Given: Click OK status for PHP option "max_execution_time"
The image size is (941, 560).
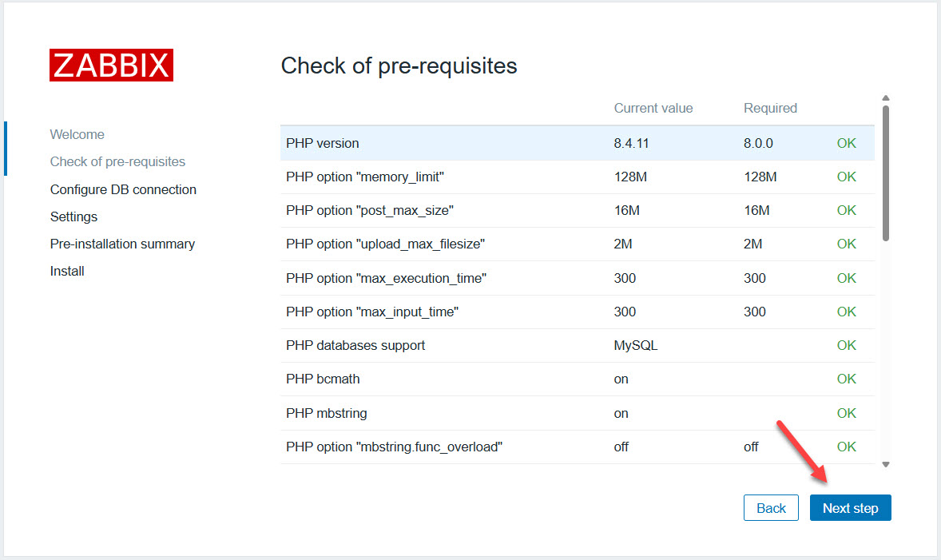Looking at the screenshot, I should point(846,278).
